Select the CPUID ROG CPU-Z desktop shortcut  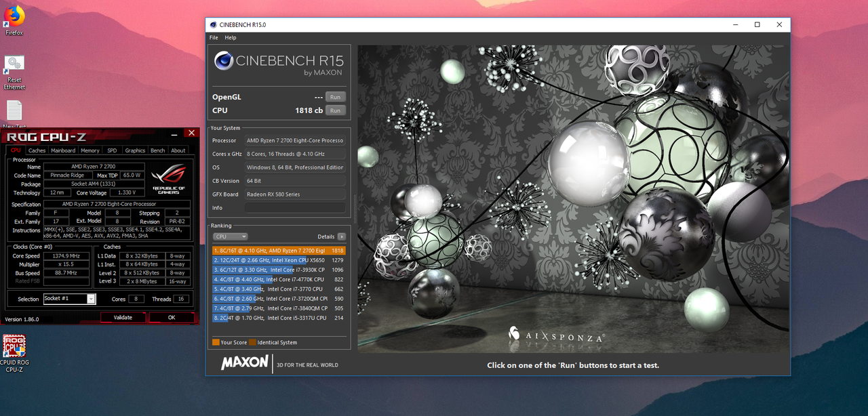(14, 354)
